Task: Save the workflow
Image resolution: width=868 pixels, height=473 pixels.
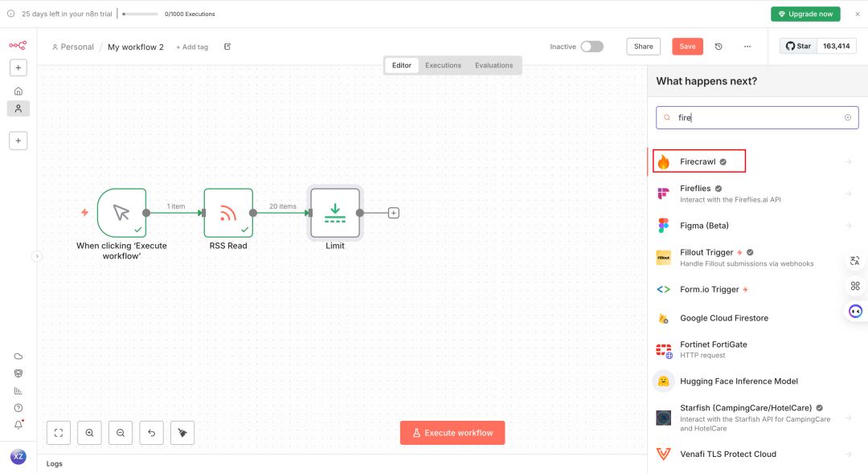Action: click(x=687, y=47)
